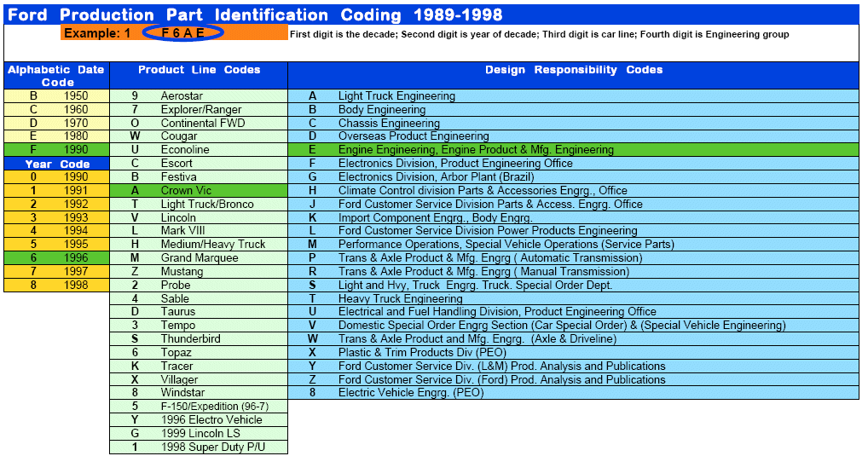The height and width of the screenshot is (456, 868).
Task: Click 'Overseas Product Engineering' row
Action: point(574,136)
